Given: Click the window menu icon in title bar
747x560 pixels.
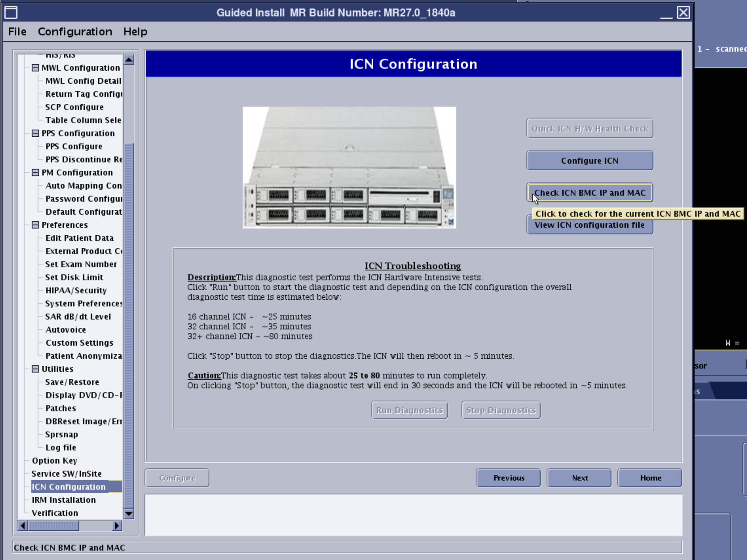Looking at the screenshot, I should [11, 13].
